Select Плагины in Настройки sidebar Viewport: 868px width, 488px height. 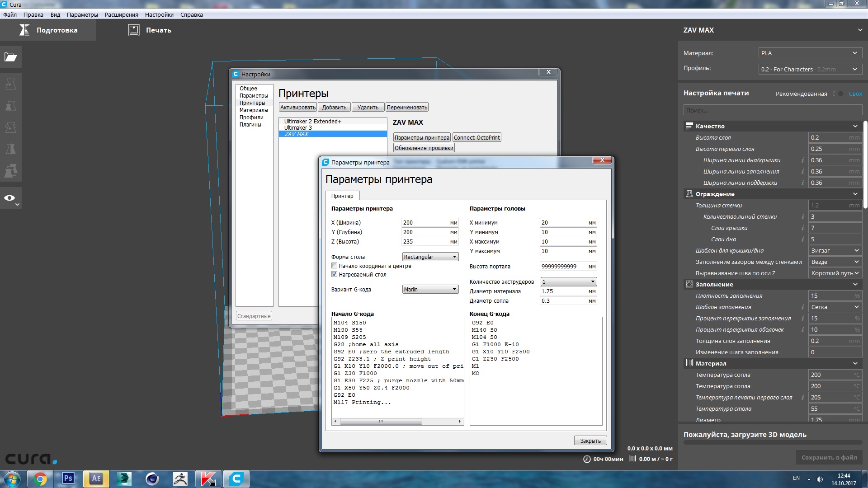pyautogui.click(x=250, y=124)
